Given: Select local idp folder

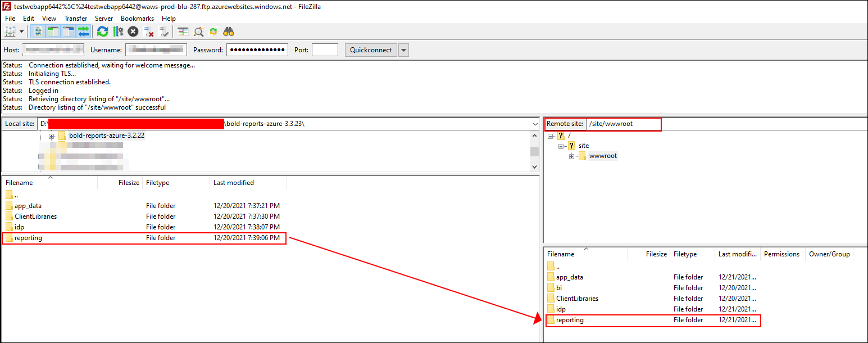Looking at the screenshot, I should (x=145, y=227).
